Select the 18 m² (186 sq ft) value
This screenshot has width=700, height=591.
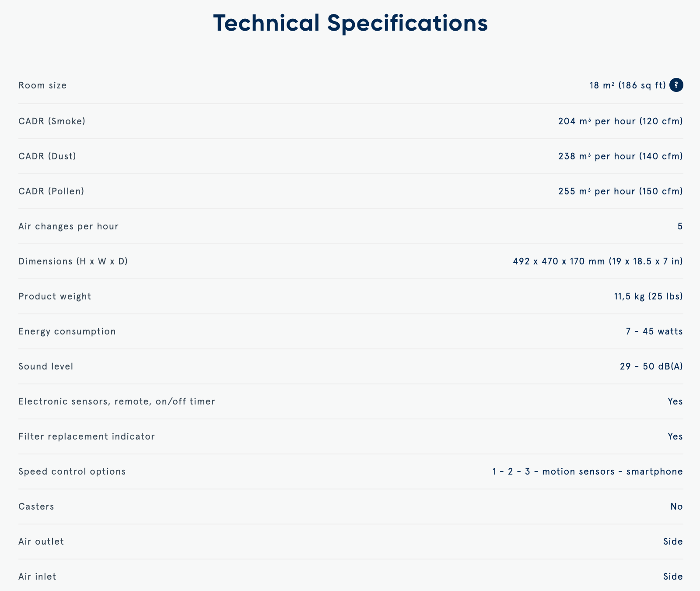pyautogui.click(x=627, y=85)
